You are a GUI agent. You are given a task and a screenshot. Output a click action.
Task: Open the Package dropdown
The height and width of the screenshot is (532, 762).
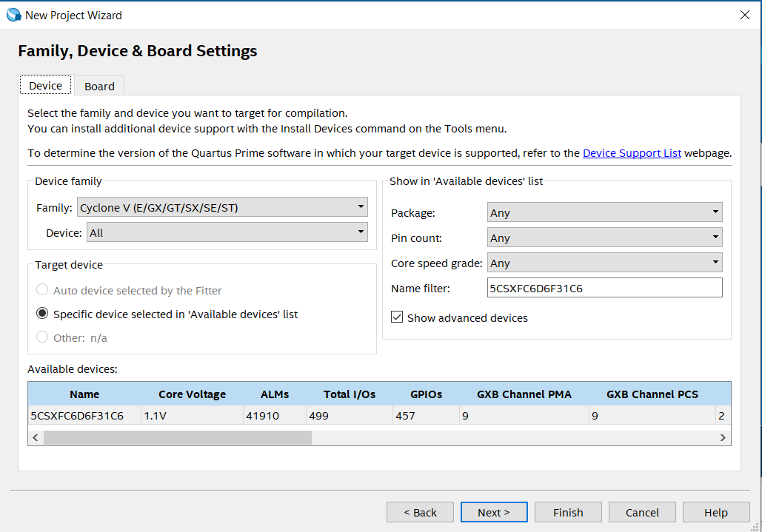click(604, 212)
